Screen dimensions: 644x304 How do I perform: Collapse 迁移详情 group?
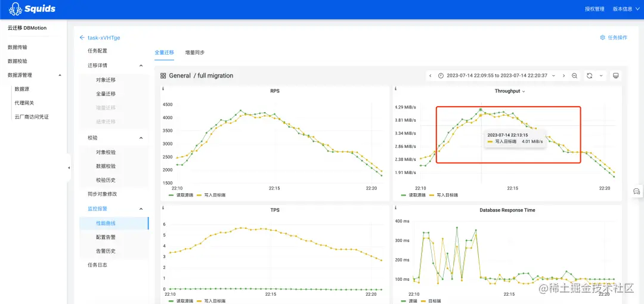click(141, 66)
